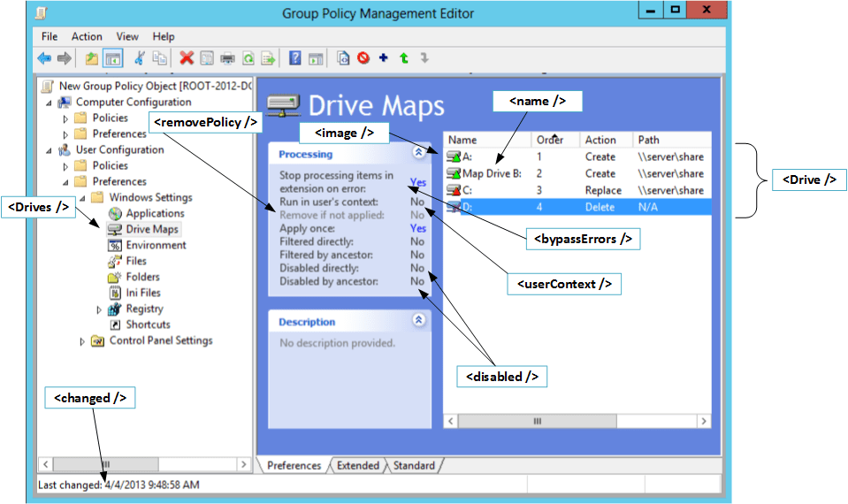Viewport: 848px width, 504px height.
Task: Click the Forward arrow in the toolbar
Action: [x=65, y=57]
